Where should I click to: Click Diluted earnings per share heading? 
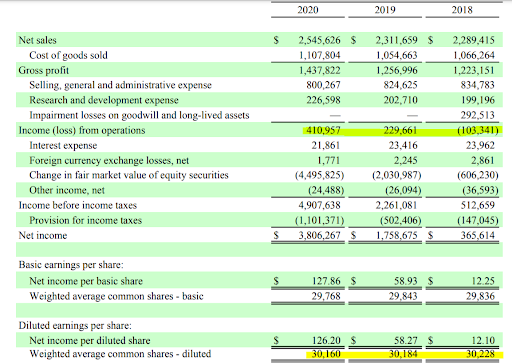click(75, 325)
